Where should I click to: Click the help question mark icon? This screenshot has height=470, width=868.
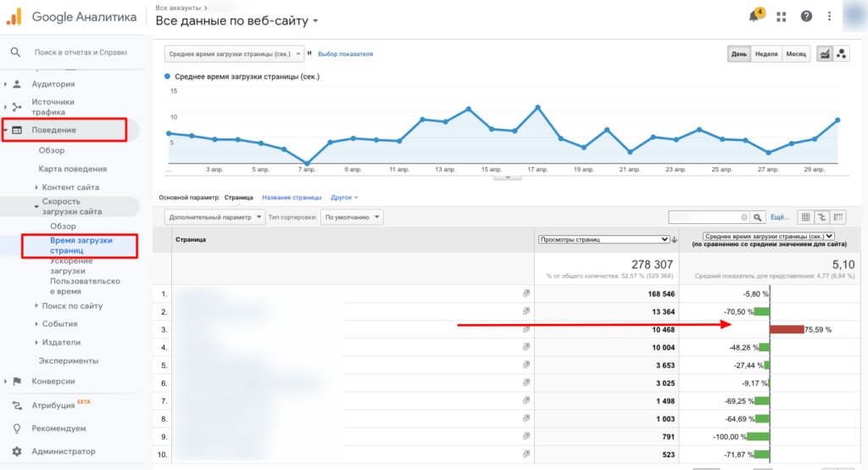tap(806, 17)
